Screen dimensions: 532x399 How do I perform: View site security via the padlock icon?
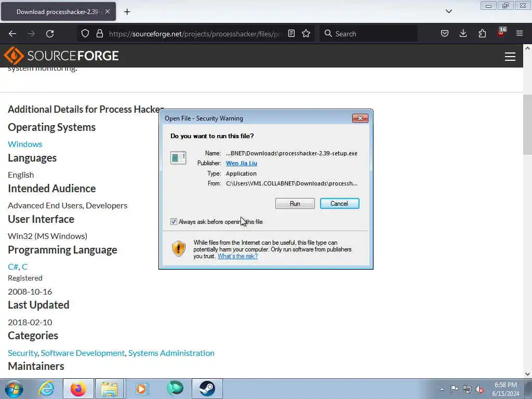click(x=99, y=33)
